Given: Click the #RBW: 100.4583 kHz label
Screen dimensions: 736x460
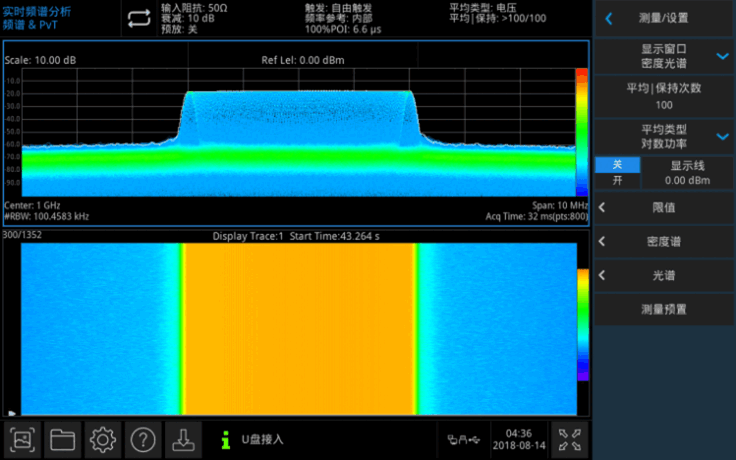Looking at the screenshot, I should [x=46, y=216].
